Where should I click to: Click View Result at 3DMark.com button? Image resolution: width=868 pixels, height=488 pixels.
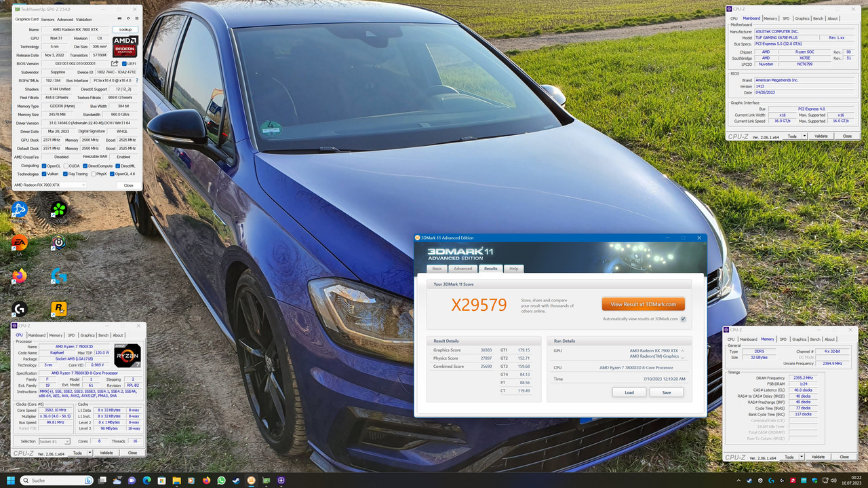click(644, 304)
